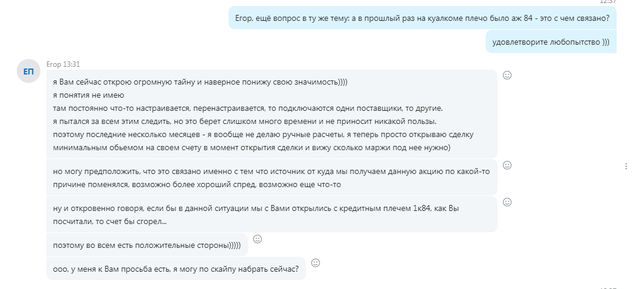Add emoji reaction to 'могу предположить' message
The height and width of the screenshot is (289, 644).
pyautogui.click(x=507, y=165)
